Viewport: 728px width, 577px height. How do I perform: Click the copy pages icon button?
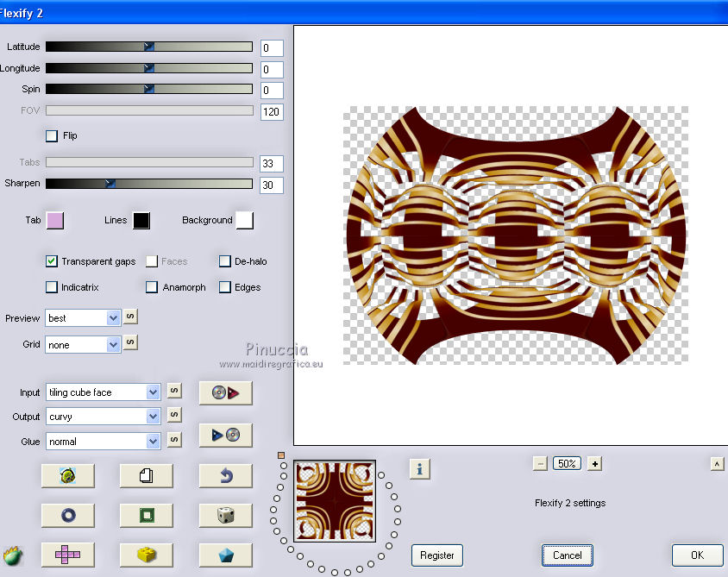[147, 475]
